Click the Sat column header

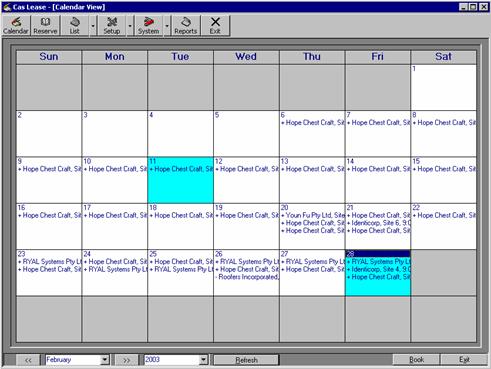click(x=443, y=57)
